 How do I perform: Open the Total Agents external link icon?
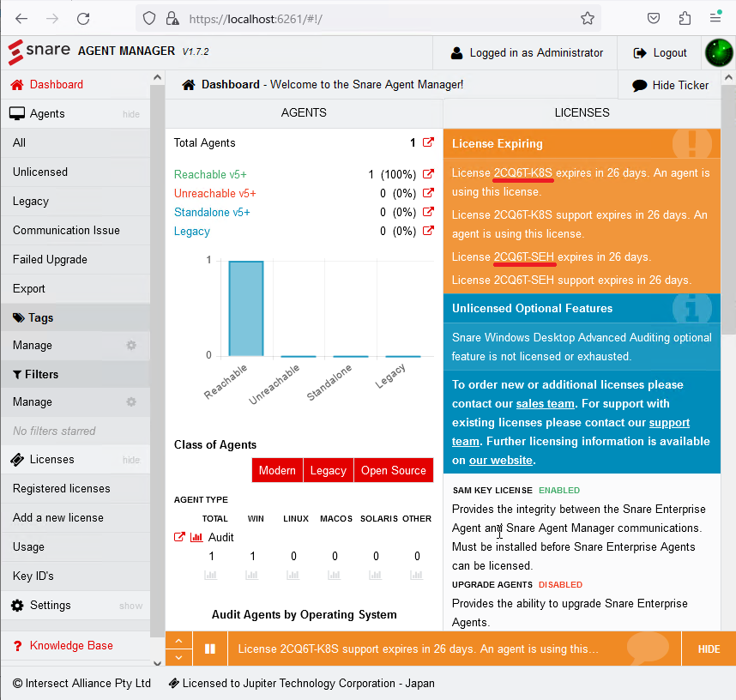click(428, 142)
